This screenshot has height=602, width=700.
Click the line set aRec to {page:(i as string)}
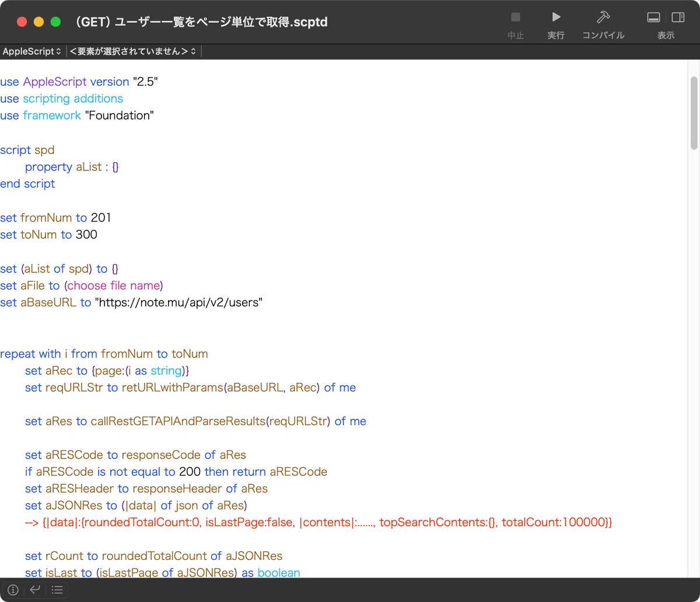click(107, 371)
